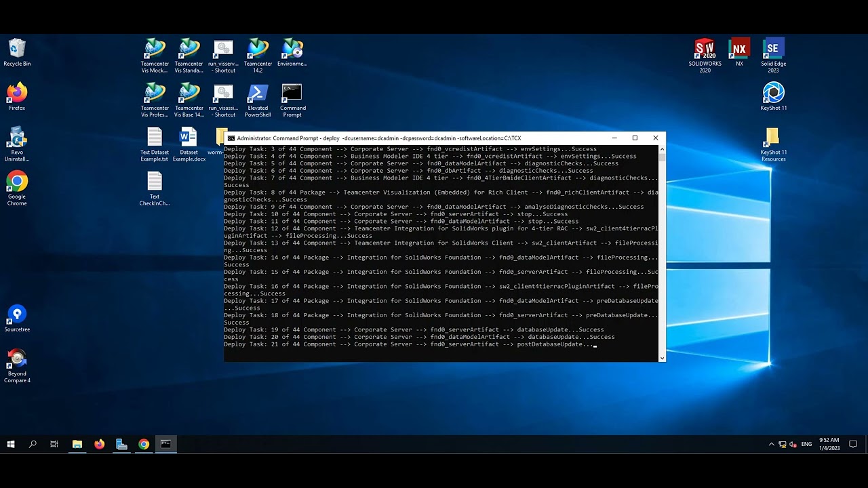Select the KeyShot 11 Resources folder

point(773,144)
